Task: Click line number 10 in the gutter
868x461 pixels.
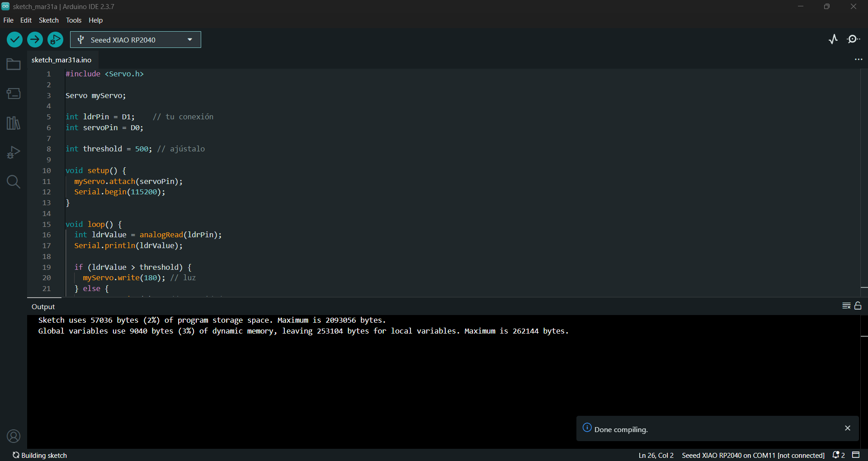Action: (47, 170)
